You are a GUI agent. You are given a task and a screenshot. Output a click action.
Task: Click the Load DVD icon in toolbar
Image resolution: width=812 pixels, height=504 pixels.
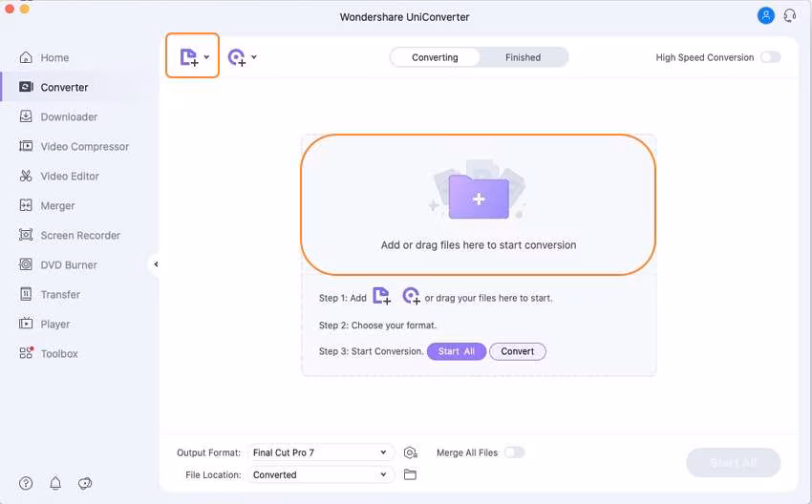[237, 57]
